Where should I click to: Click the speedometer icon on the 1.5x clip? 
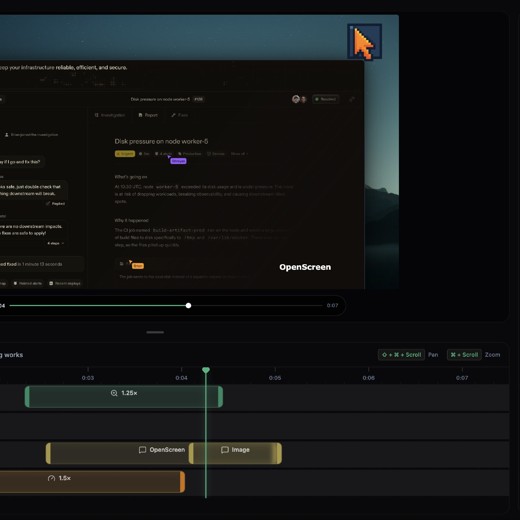coord(51,478)
